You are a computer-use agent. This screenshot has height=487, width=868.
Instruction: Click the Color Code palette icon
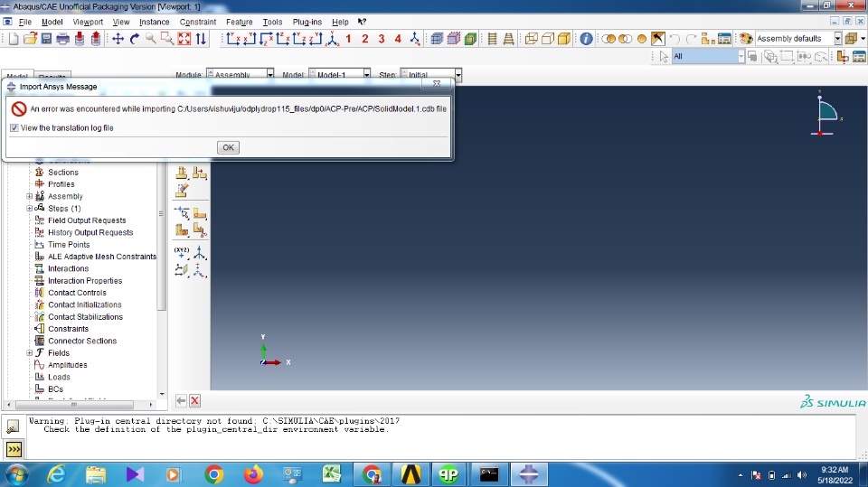point(746,39)
